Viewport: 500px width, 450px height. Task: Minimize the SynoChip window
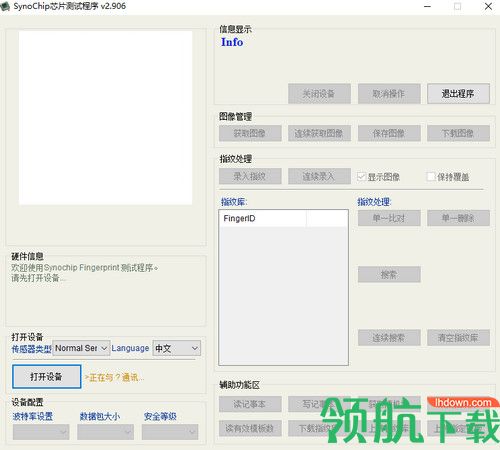[x=427, y=6]
